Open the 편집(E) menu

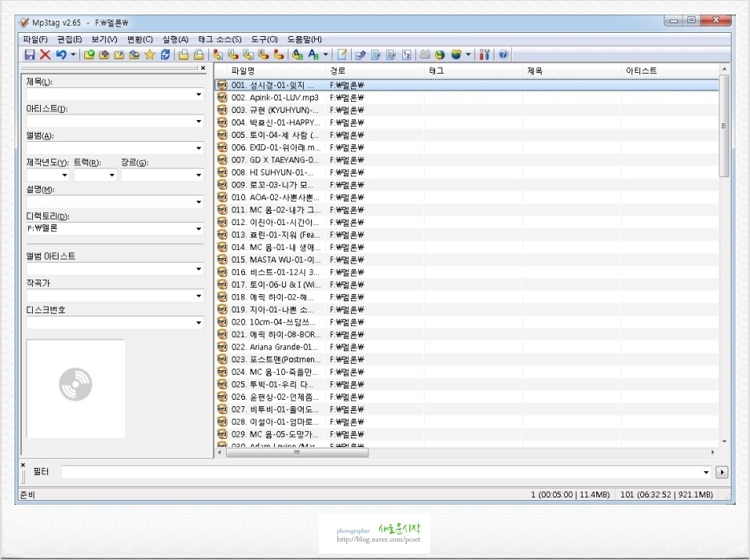pos(70,39)
